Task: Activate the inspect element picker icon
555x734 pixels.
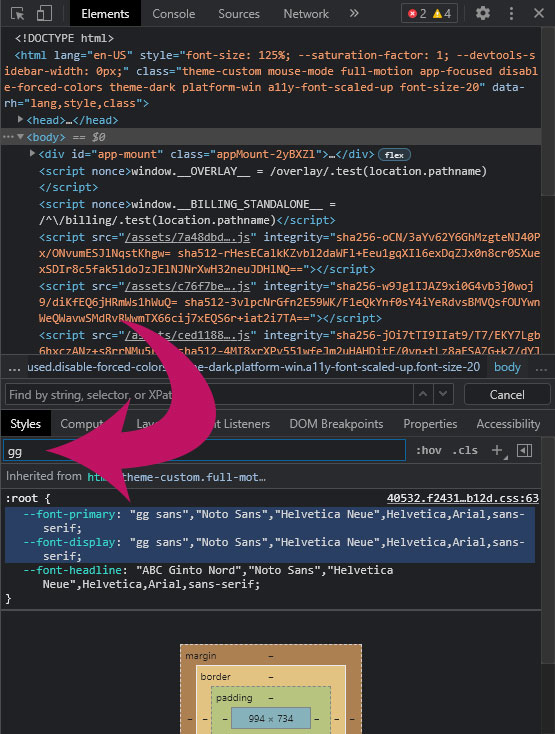Action: point(18,14)
